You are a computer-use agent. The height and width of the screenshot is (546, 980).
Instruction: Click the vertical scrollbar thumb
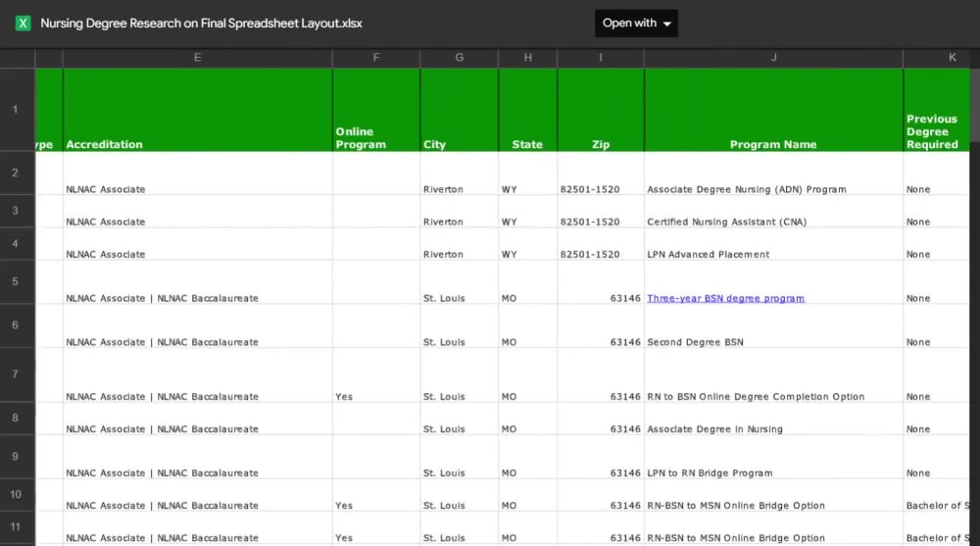(x=975, y=105)
